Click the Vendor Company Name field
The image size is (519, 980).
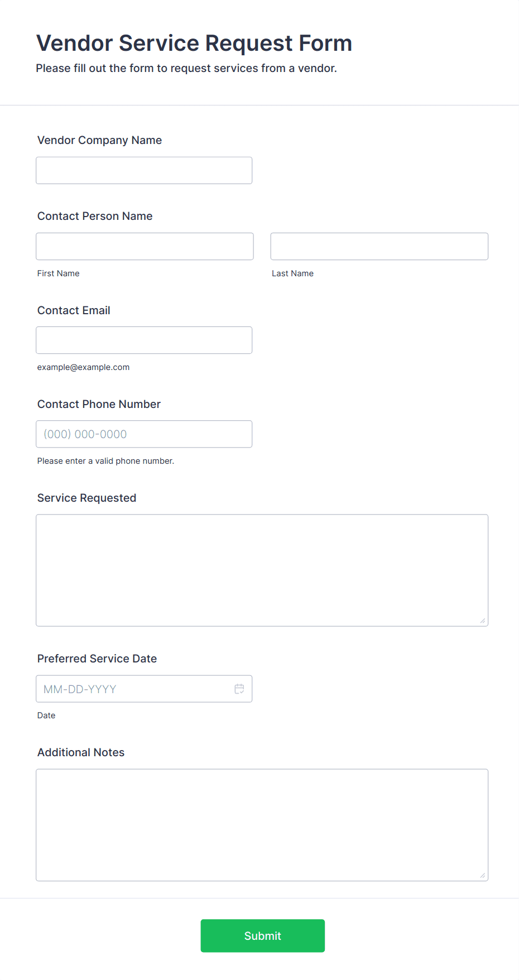(144, 170)
